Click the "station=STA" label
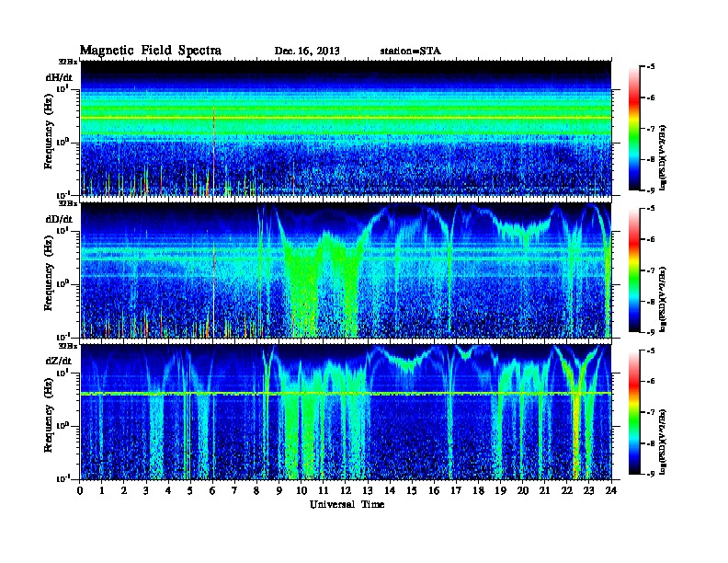The height and width of the screenshot is (563, 728). [411, 51]
